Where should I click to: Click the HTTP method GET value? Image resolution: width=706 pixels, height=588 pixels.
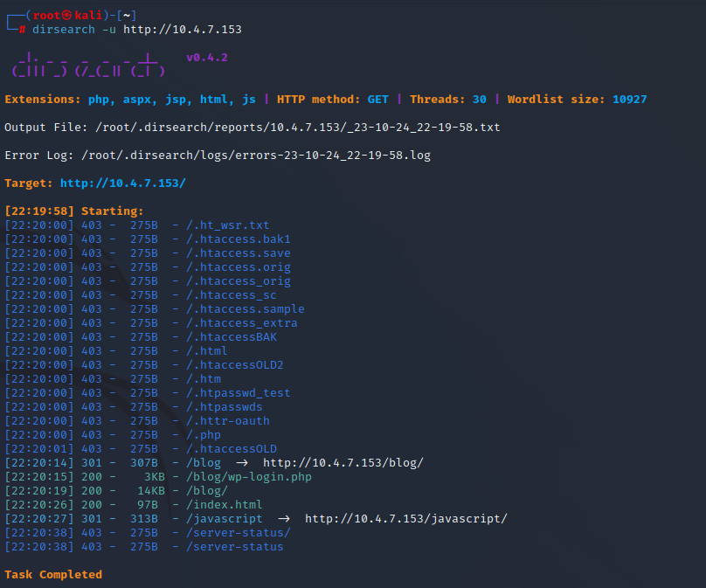point(377,99)
